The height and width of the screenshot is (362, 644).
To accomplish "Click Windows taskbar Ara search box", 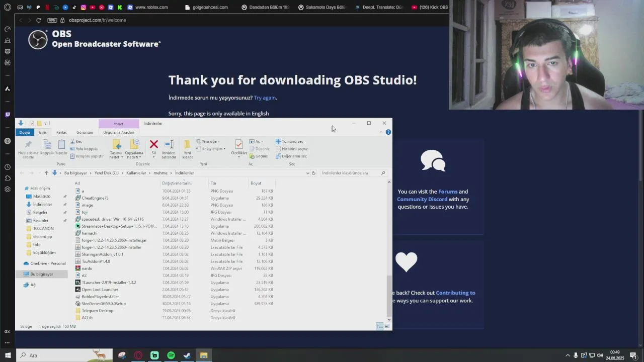I will [x=64, y=355].
